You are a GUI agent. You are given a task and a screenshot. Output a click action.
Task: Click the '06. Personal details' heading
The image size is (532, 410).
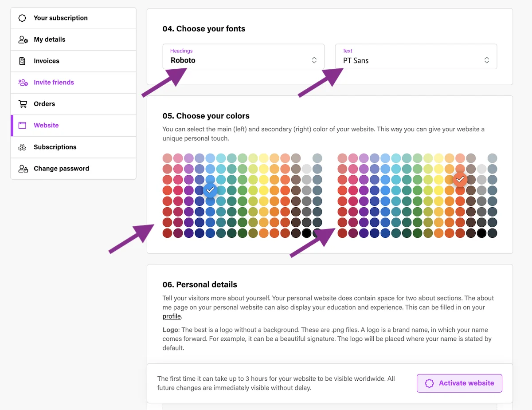click(200, 284)
